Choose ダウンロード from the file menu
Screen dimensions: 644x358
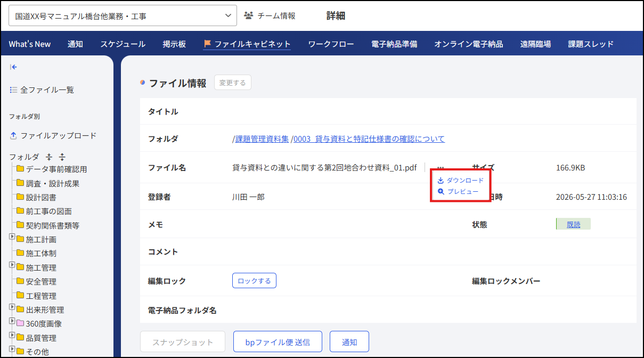pyautogui.click(x=461, y=181)
